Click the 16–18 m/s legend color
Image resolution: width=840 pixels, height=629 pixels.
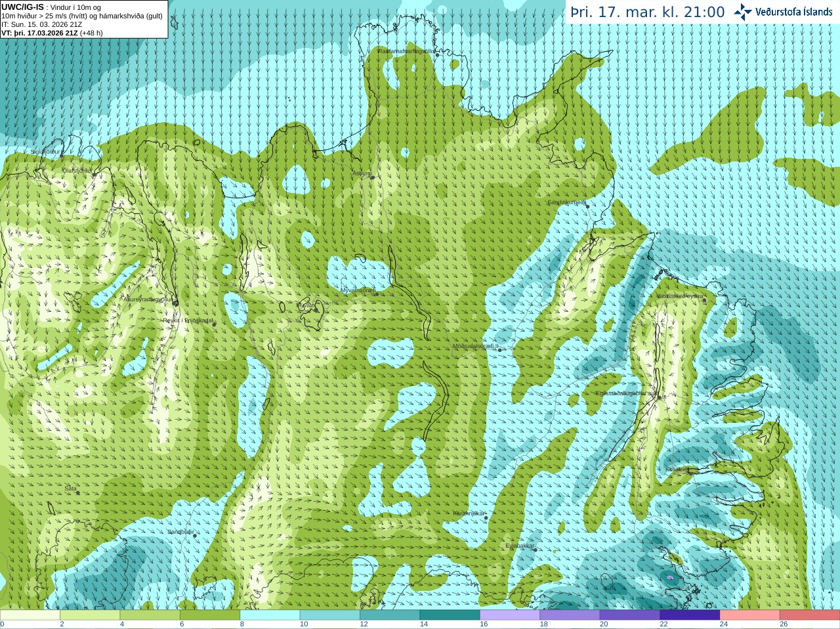coord(510,615)
